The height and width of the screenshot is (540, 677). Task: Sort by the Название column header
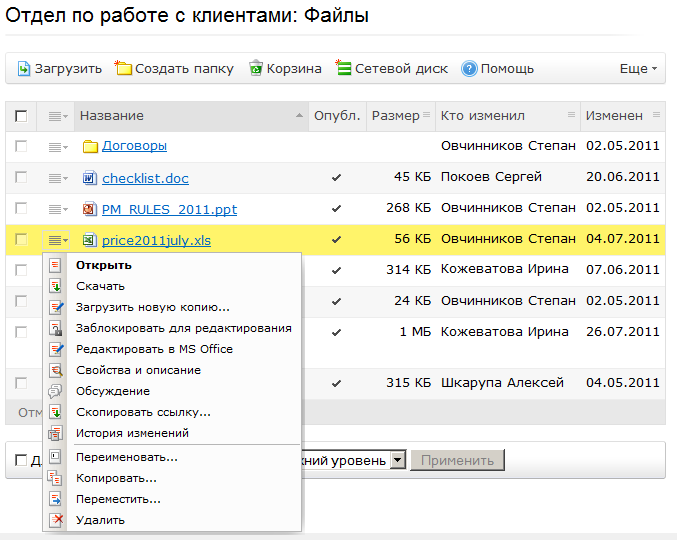[x=191, y=116]
